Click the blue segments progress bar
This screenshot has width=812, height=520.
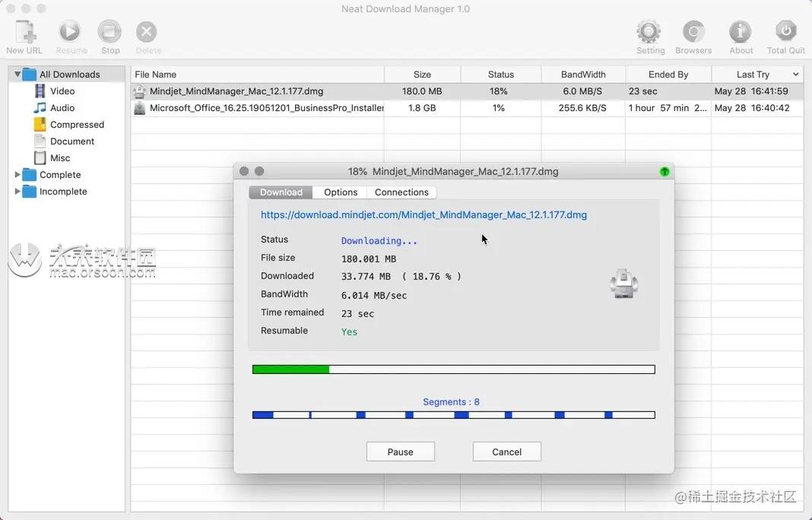(454, 415)
